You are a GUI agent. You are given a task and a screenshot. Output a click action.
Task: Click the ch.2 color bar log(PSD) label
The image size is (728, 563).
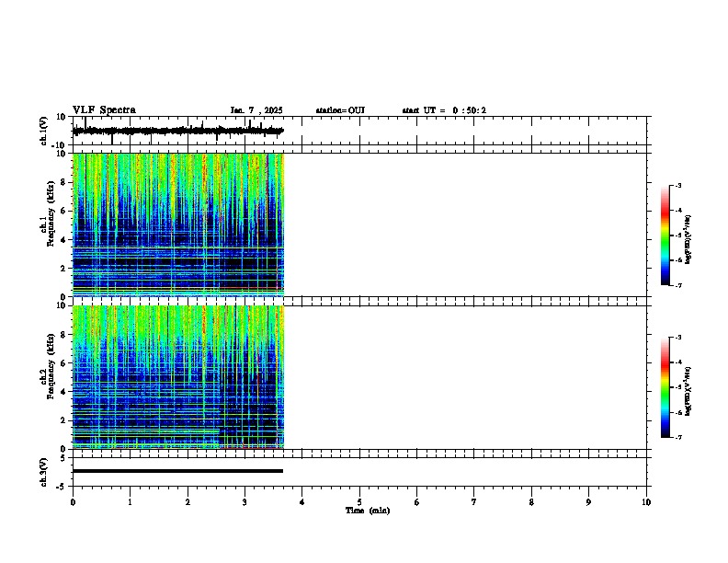[x=688, y=391]
